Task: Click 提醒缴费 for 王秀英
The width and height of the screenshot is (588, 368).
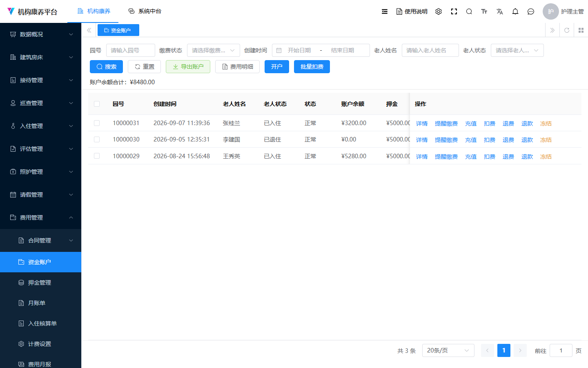Action: (446, 157)
